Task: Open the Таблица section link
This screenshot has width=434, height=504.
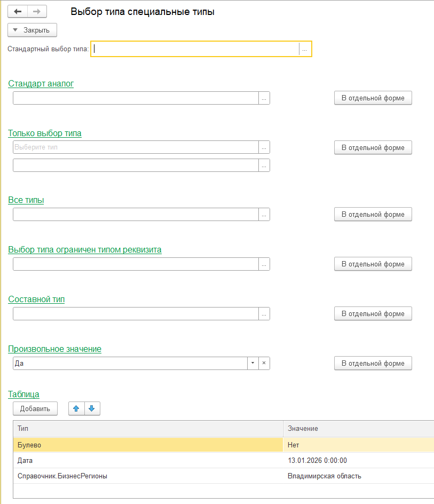Action: [x=23, y=395]
